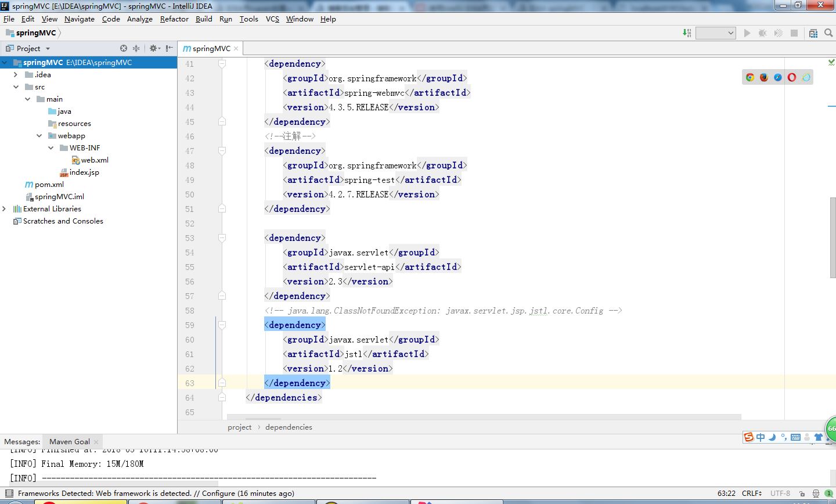The height and width of the screenshot is (504, 836).
Task: Open page in Firefox browser icon
Action: click(764, 77)
